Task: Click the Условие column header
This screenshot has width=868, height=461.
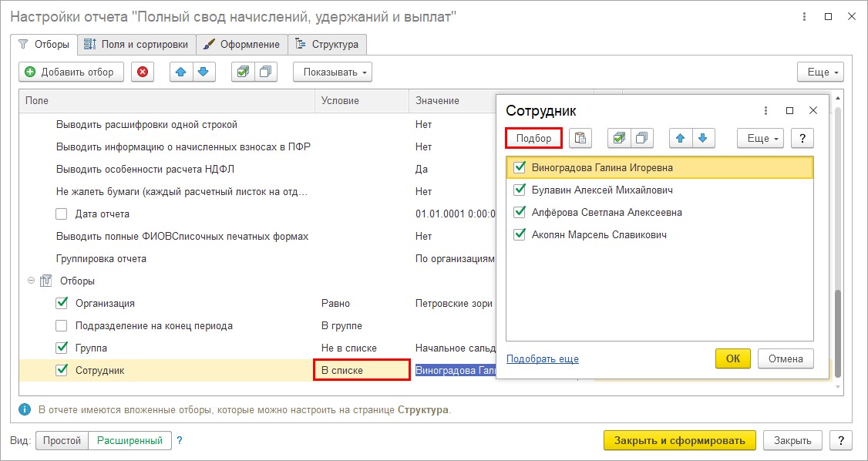Action: [362, 101]
